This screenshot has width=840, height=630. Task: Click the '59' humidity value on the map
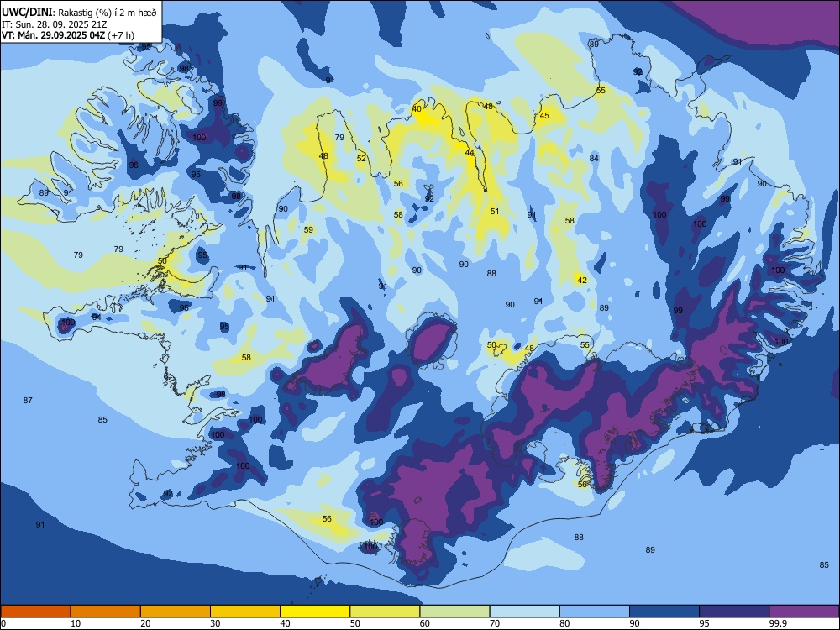pyautogui.click(x=308, y=230)
